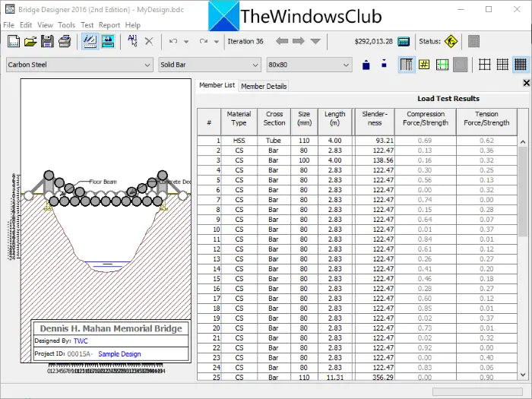Click the TWC designer name field

(81, 341)
